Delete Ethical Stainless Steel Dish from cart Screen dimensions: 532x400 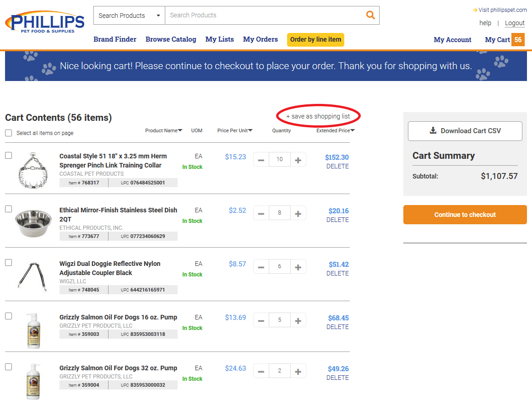[x=337, y=220]
